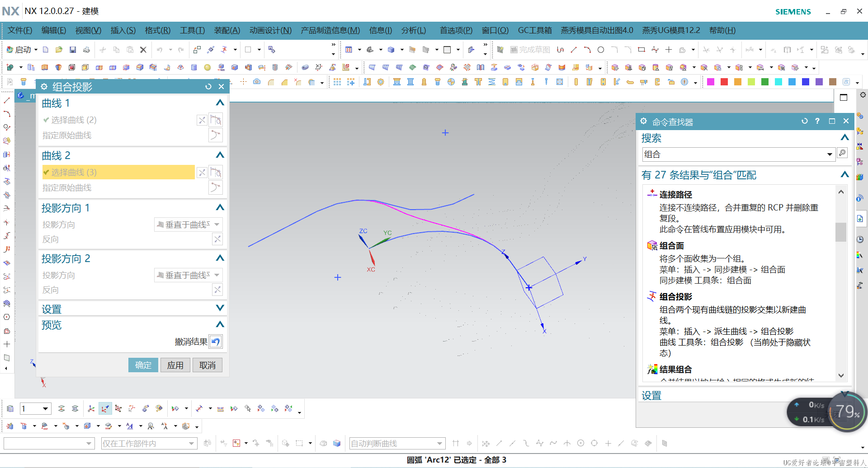Click the 取消 button
Image resolution: width=868 pixels, height=468 pixels.
coord(208,365)
